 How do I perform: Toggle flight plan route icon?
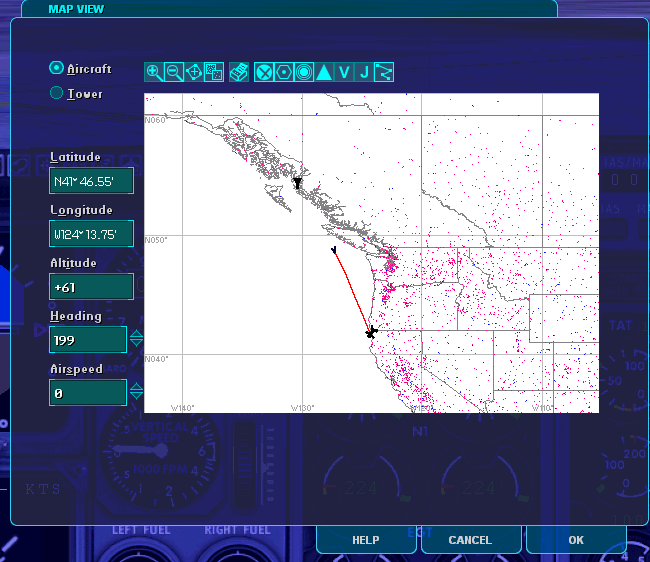tap(384, 72)
